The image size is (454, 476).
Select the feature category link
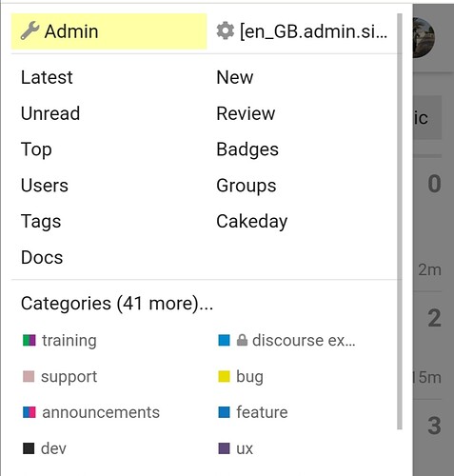[253, 412]
